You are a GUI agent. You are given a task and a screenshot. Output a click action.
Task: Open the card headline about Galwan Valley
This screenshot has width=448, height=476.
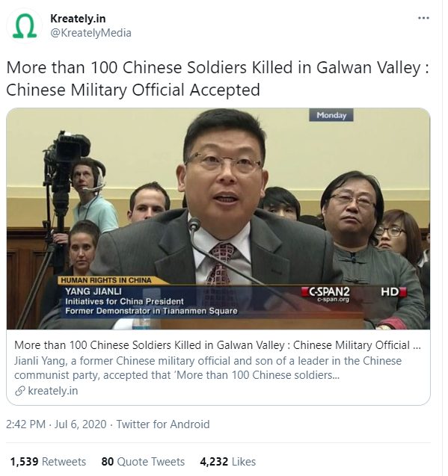coord(218,345)
